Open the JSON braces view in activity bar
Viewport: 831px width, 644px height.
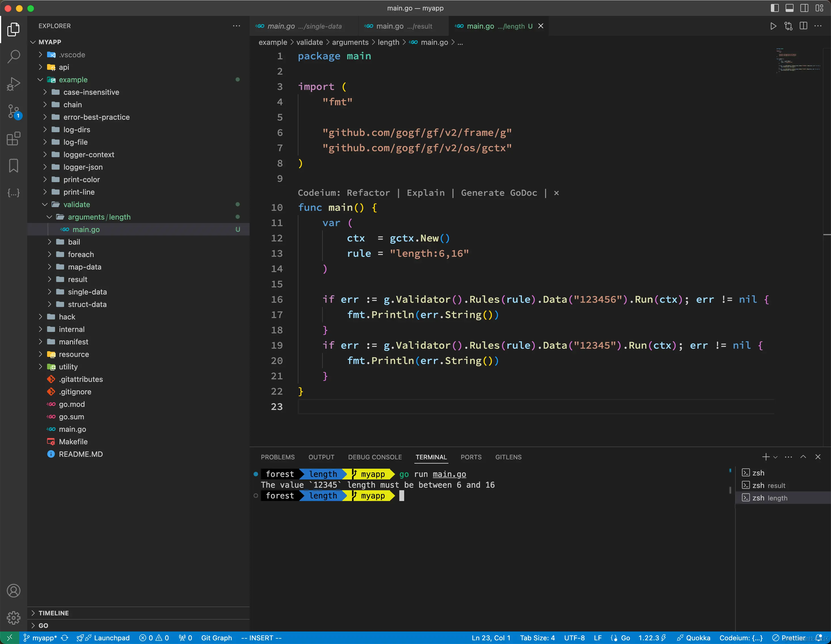[14, 193]
